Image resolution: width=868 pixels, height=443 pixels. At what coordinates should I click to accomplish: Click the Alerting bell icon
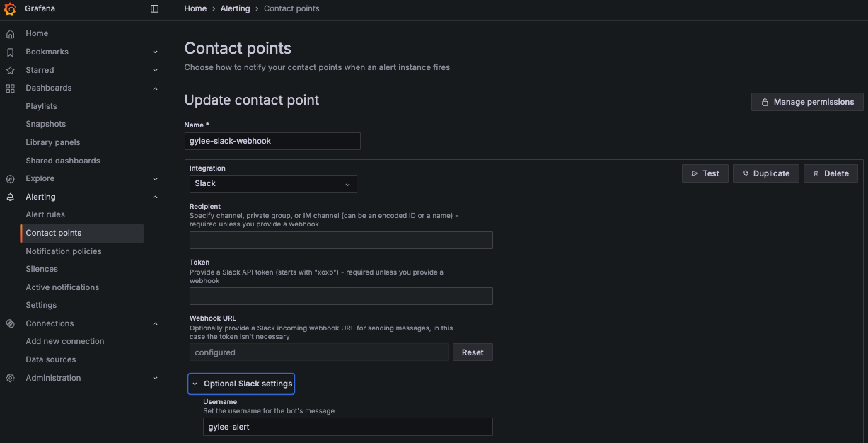click(x=10, y=197)
